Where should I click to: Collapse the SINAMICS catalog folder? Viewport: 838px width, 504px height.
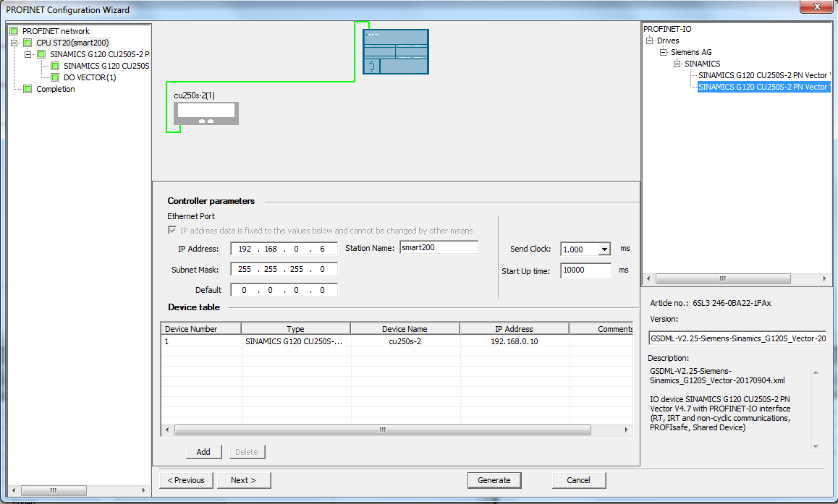coord(677,64)
